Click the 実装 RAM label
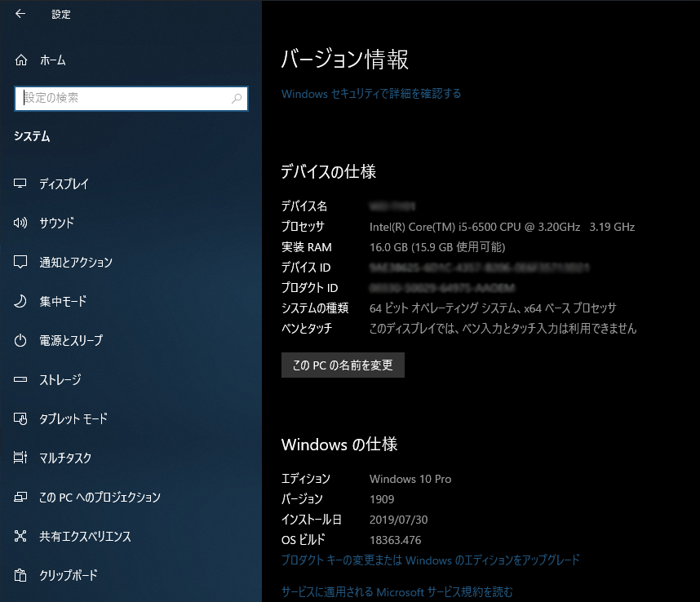Screen dimensions: 700x602 point(306,247)
